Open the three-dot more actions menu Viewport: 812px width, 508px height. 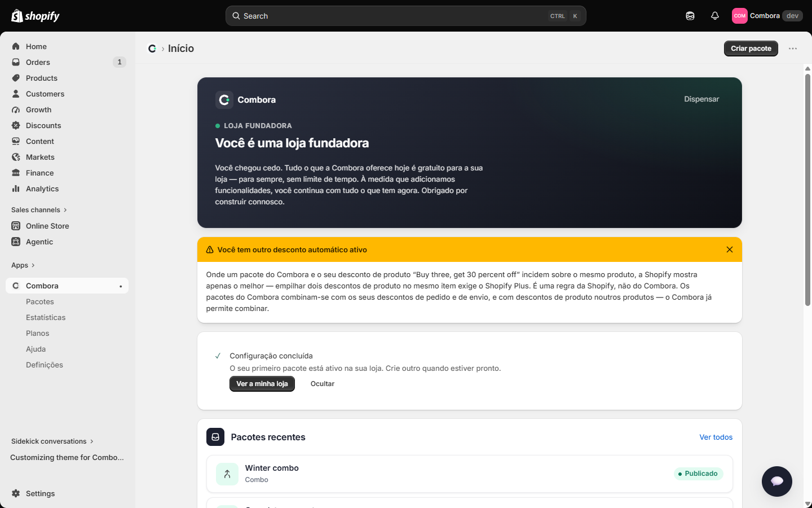tap(793, 49)
